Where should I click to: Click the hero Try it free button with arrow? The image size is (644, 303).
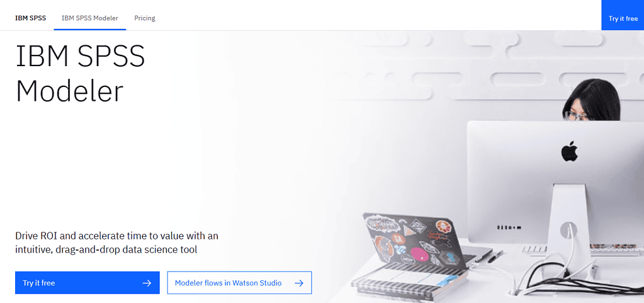pyautogui.click(x=88, y=283)
